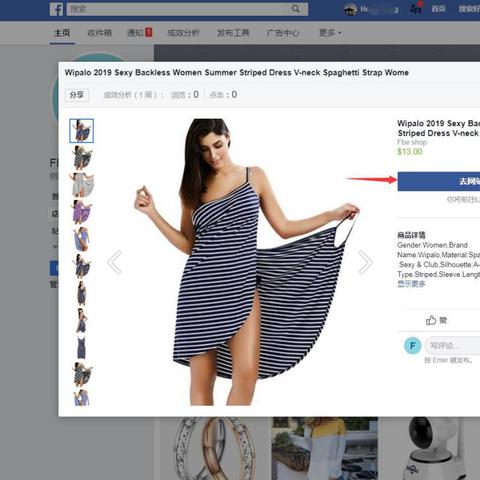Select the last dress thumbnail
This screenshot has height=480, width=480.
click(x=82, y=398)
